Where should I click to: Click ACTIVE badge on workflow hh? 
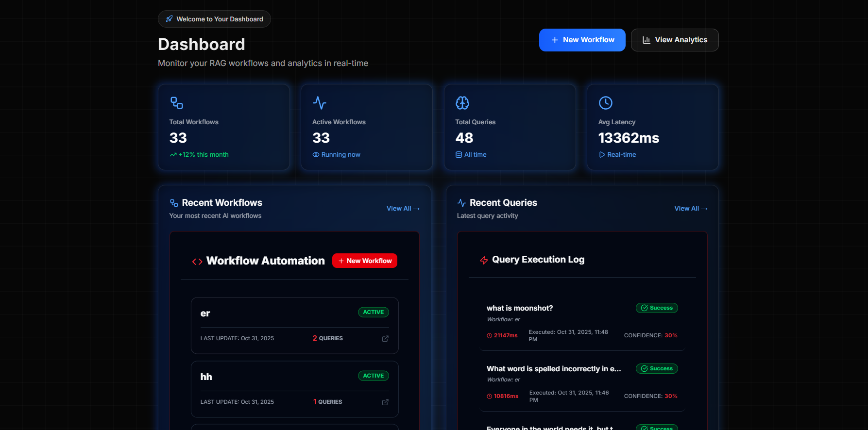point(374,376)
